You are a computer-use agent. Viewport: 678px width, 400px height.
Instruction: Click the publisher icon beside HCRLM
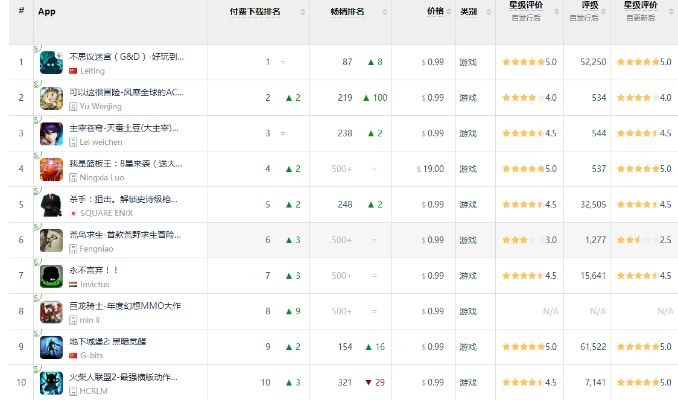(x=73, y=391)
